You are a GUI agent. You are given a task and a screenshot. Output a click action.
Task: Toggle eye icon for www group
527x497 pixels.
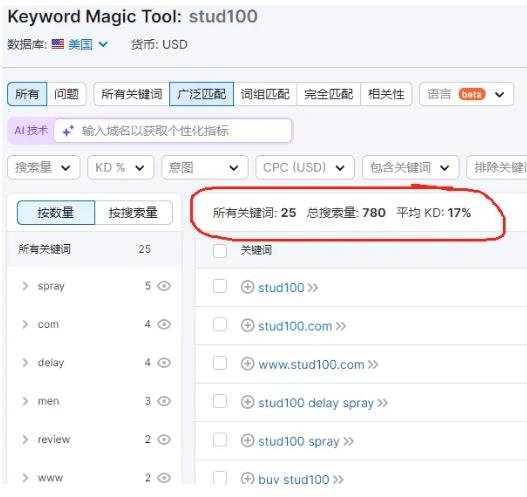click(x=164, y=478)
